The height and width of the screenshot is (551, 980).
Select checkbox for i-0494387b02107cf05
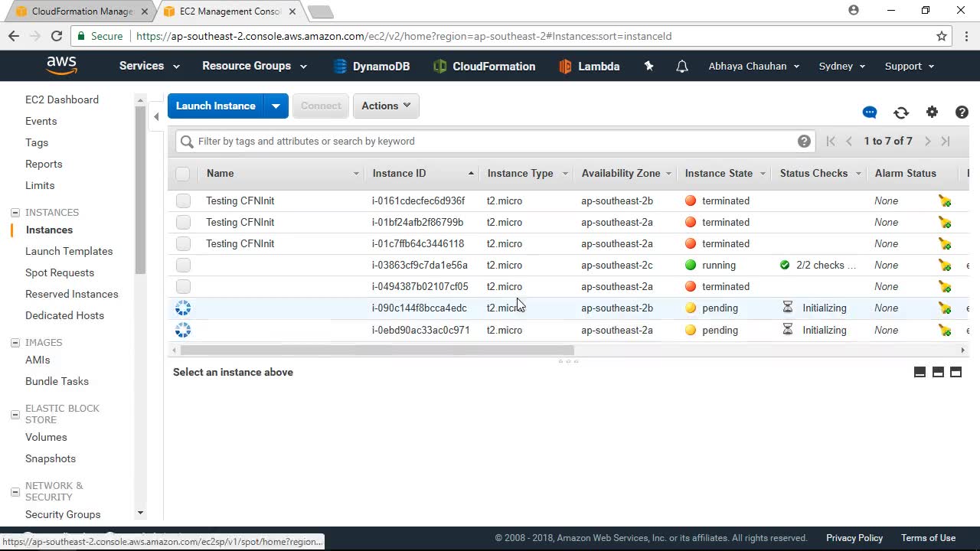(x=182, y=286)
